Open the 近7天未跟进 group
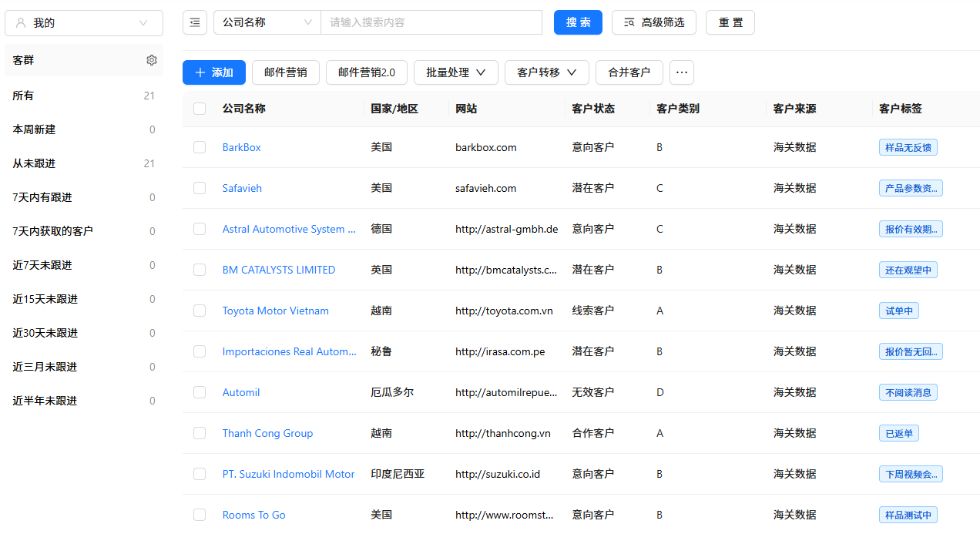 tap(84, 265)
